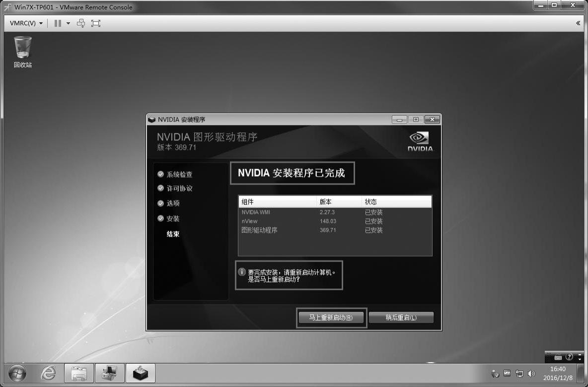Select the Recycle Bin desktop icon

pyautogui.click(x=23, y=52)
